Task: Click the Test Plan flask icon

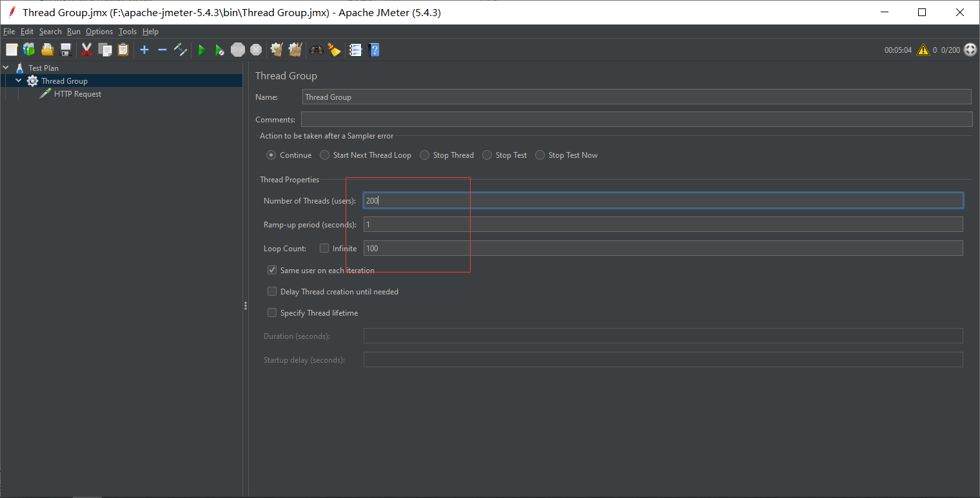Action: click(20, 68)
